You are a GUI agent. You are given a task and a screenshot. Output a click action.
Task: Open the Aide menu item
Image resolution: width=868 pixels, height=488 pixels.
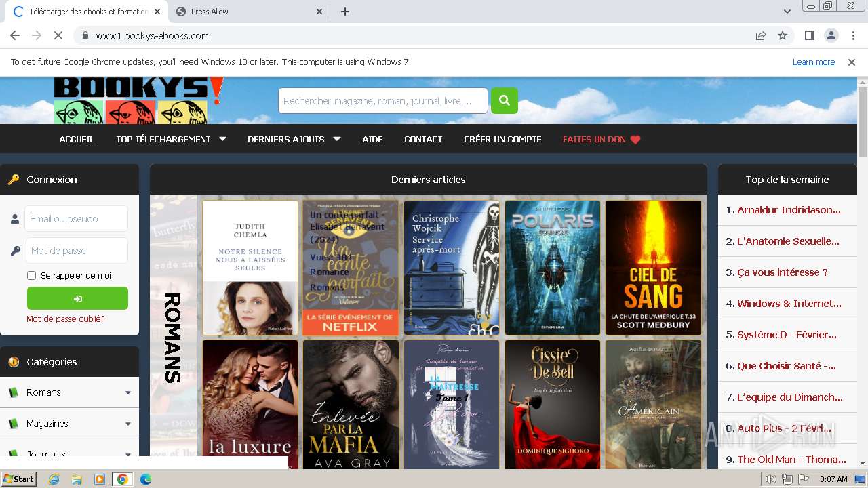coord(372,139)
